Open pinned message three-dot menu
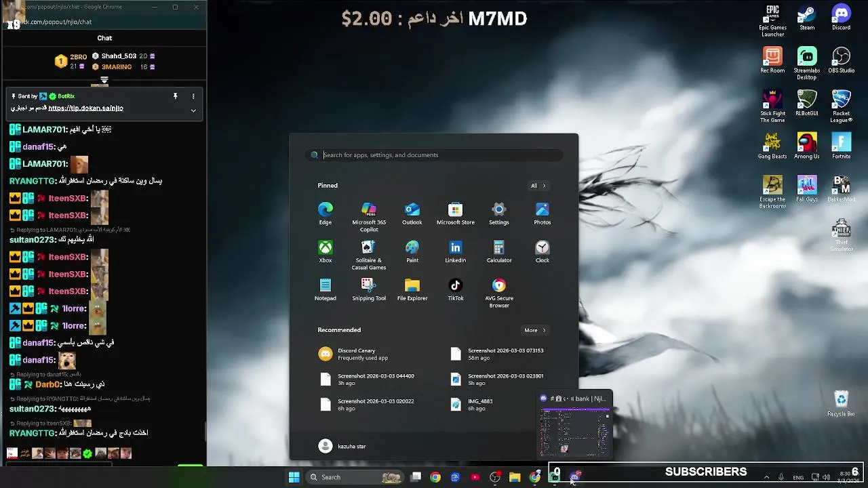This screenshot has width=868, height=488. (193, 96)
